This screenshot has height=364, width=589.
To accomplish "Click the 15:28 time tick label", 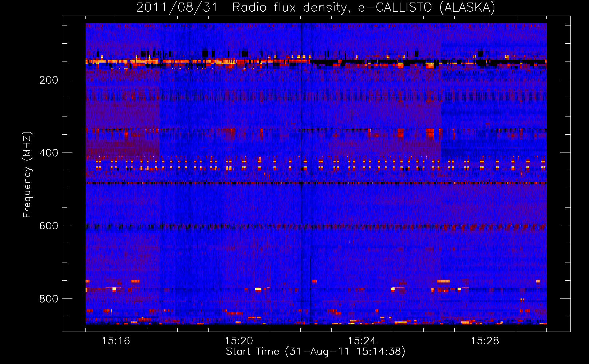I will pyautogui.click(x=485, y=341).
